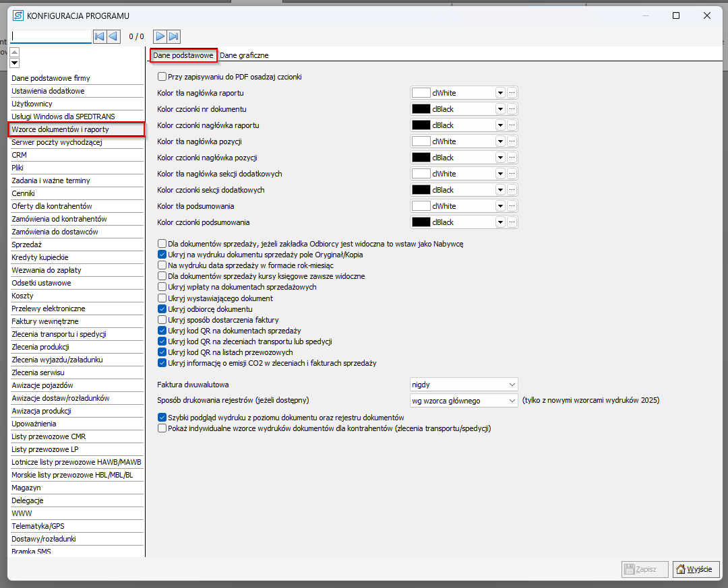Enable Przy zapisywaniu do PDF osadzaj czcionki

(162, 77)
